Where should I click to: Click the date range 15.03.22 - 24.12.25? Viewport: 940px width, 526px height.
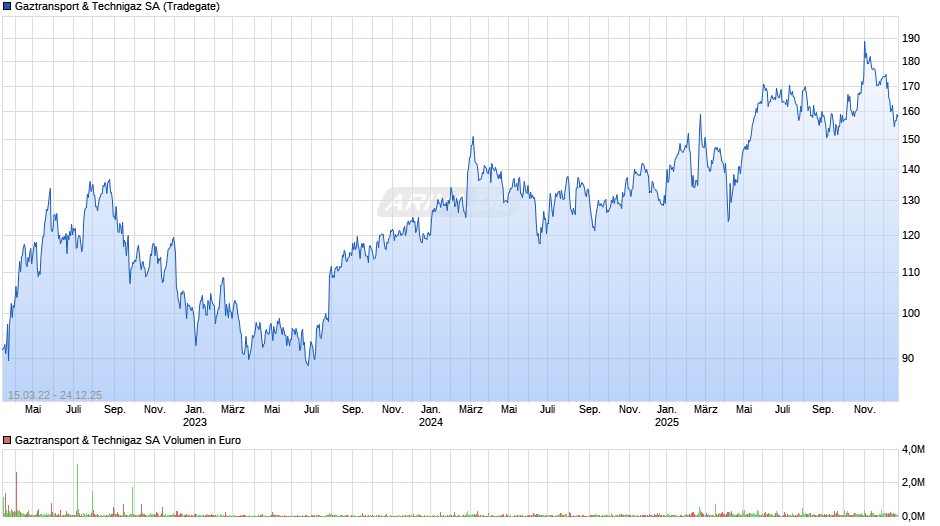click(x=55, y=395)
